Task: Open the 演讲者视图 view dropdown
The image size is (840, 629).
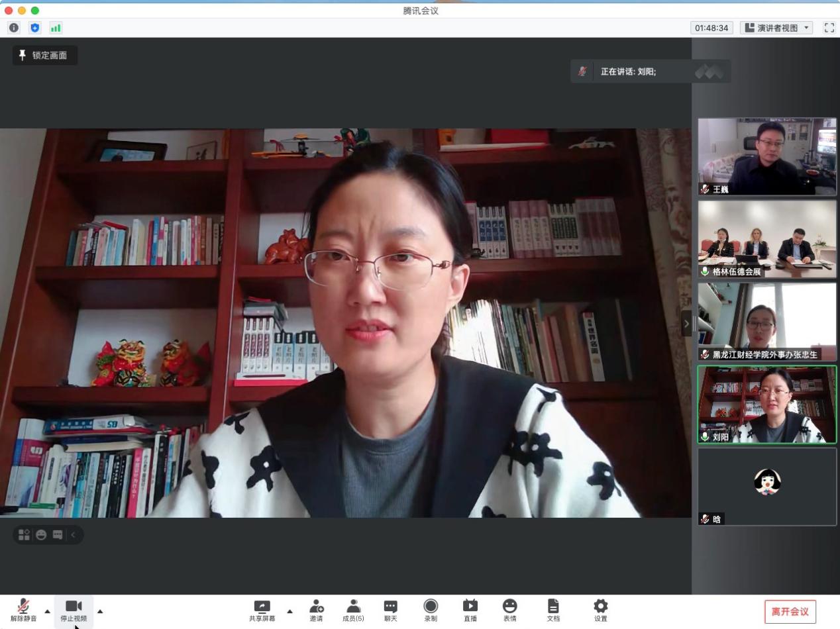Action: (x=776, y=28)
